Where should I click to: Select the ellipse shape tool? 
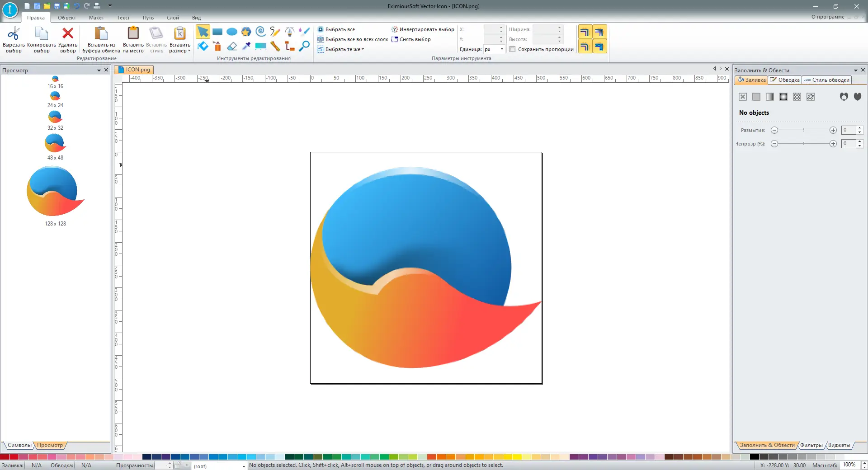pos(232,32)
